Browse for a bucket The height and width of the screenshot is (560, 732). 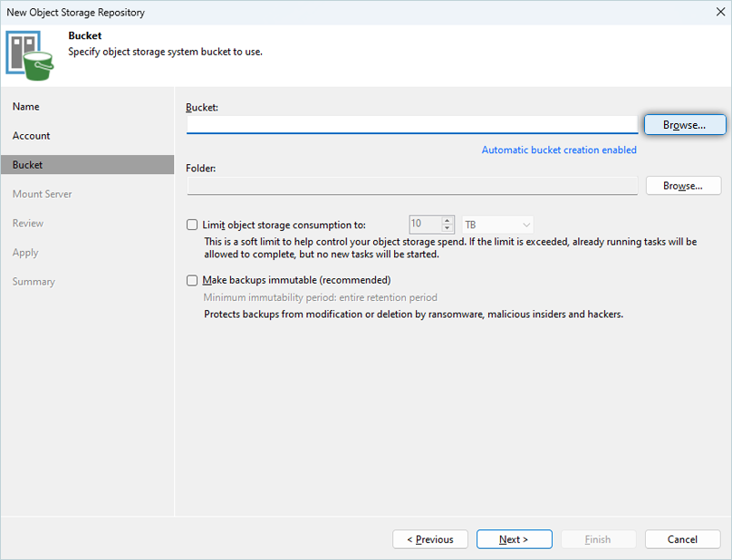click(x=684, y=124)
